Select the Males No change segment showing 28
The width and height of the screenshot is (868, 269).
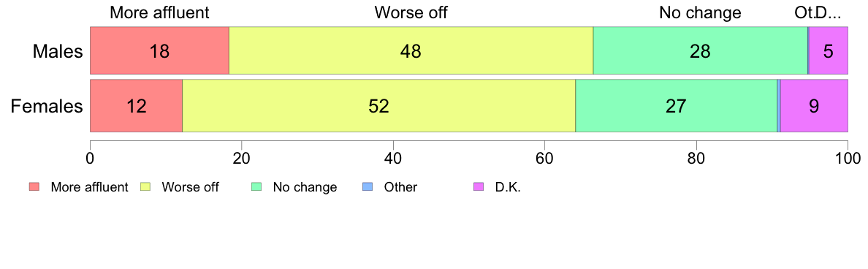click(700, 50)
